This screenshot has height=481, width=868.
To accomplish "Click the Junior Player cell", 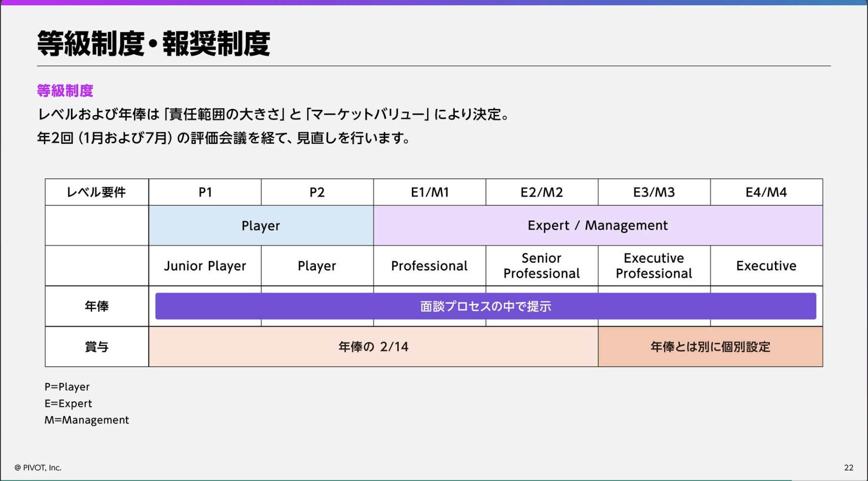I will (x=205, y=266).
